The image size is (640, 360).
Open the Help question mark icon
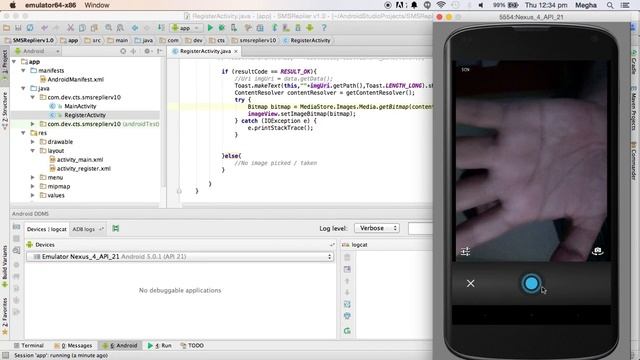[324, 28]
